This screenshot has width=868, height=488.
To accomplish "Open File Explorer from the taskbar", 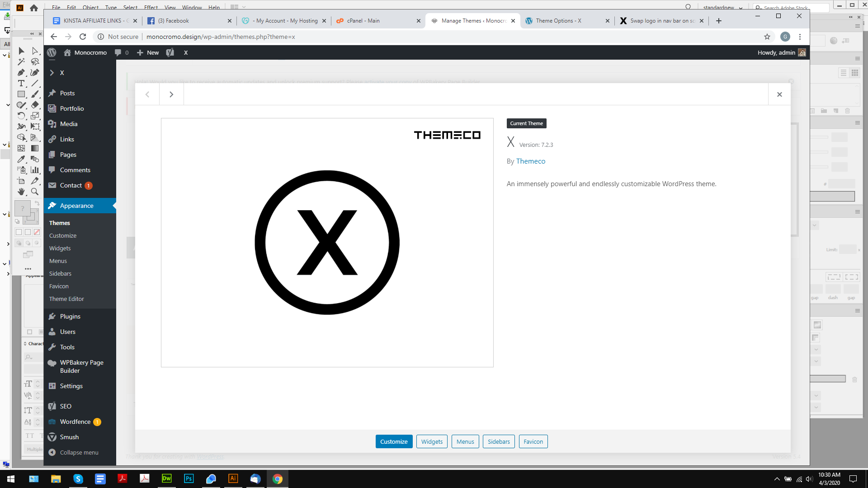I will pos(56,479).
